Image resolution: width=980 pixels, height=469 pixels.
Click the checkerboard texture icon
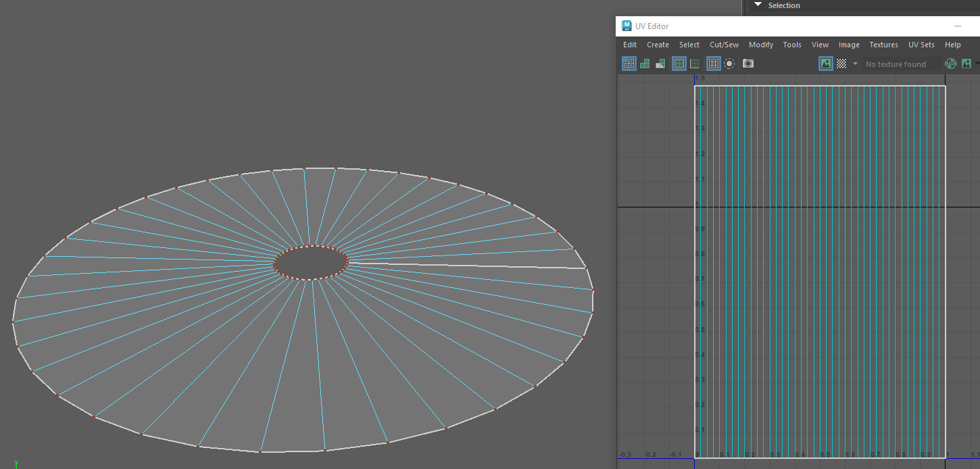[x=841, y=64]
